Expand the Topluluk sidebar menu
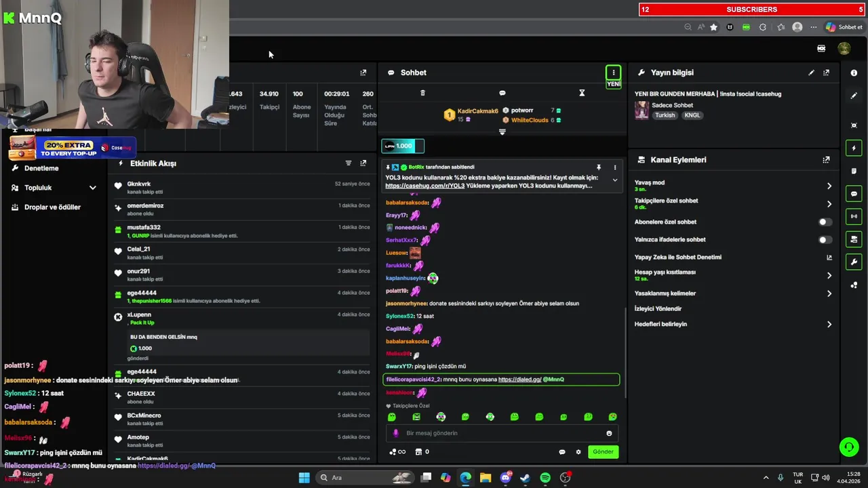Image resolution: width=868 pixels, height=488 pixels. (x=92, y=188)
